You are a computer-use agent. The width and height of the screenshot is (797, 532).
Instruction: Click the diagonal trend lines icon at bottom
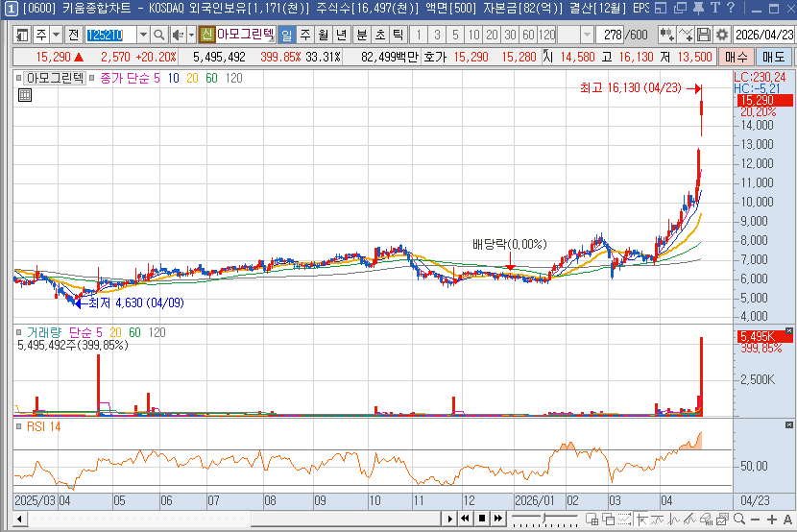click(689, 519)
